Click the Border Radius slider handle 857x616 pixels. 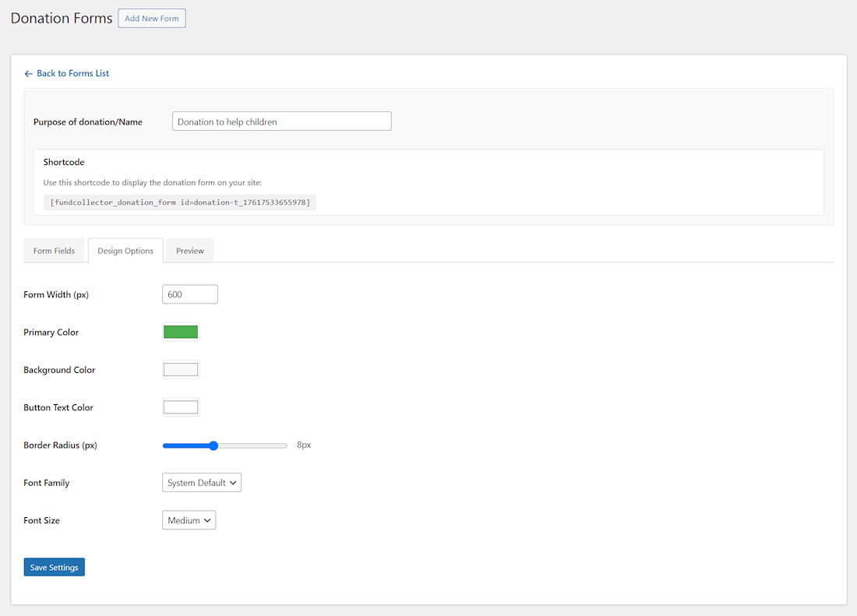(213, 445)
